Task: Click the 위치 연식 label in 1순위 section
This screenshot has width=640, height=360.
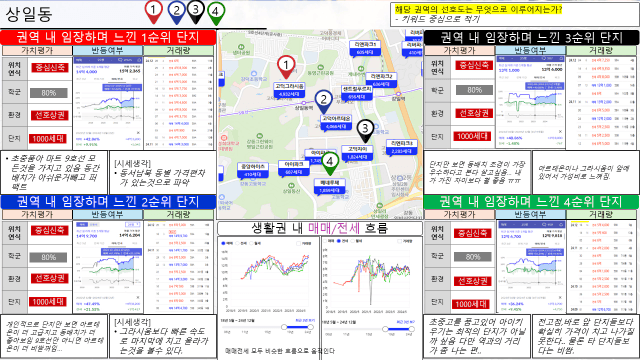Action: click(x=14, y=68)
